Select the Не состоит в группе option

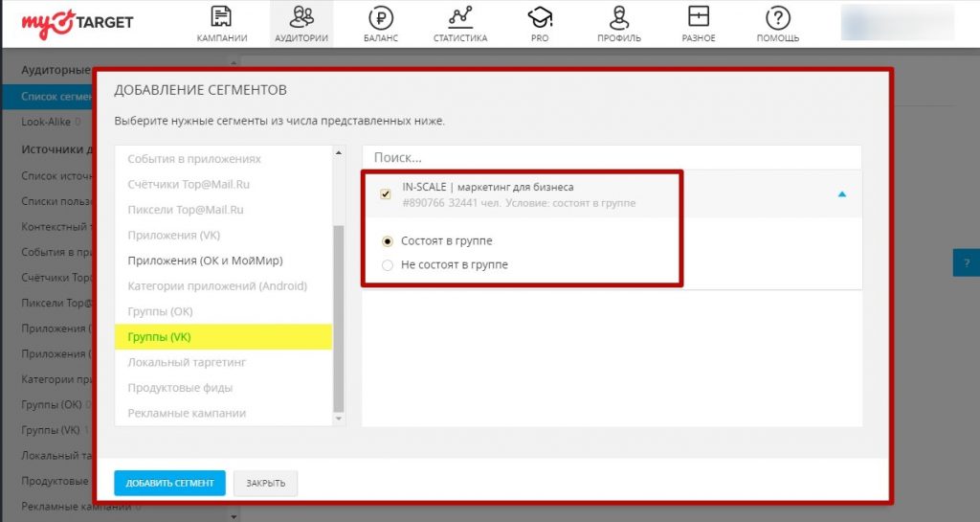point(388,265)
